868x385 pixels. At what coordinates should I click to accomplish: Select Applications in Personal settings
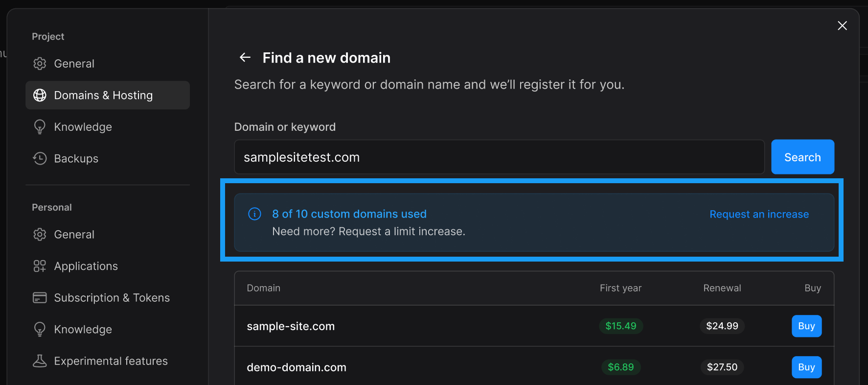coord(86,266)
